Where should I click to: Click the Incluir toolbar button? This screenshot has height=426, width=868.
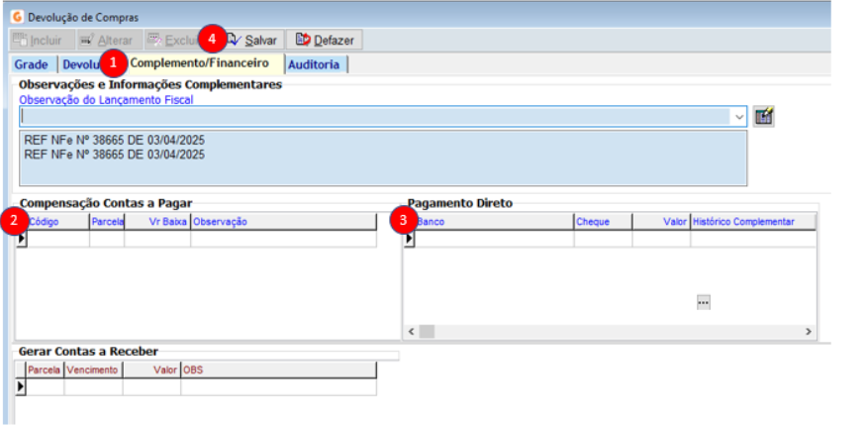[x=43, y=40]
